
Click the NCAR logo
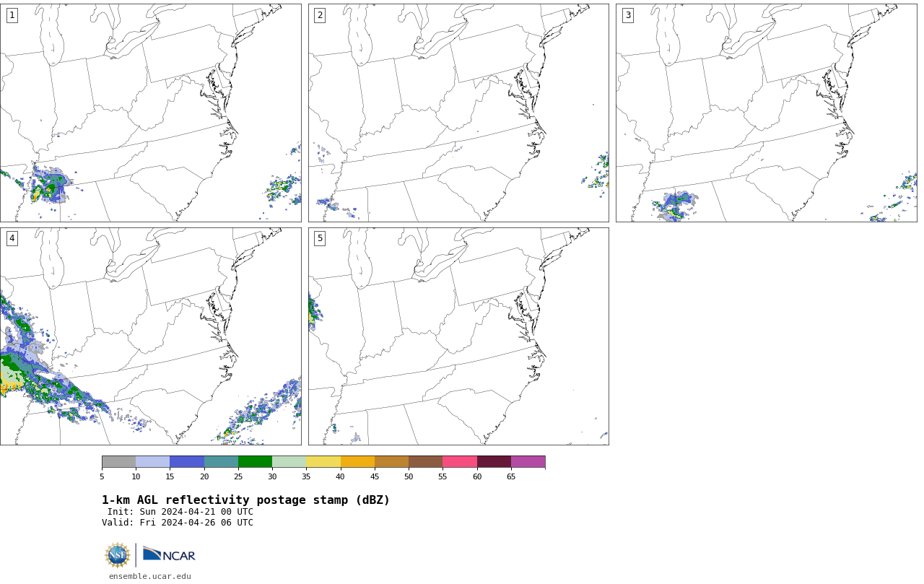169,554
